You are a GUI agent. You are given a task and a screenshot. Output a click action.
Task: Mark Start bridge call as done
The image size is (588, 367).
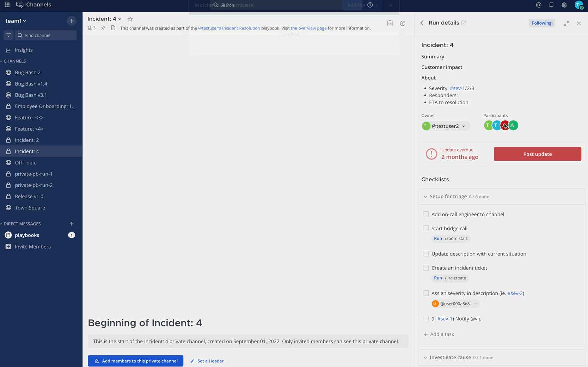point(426,228)
